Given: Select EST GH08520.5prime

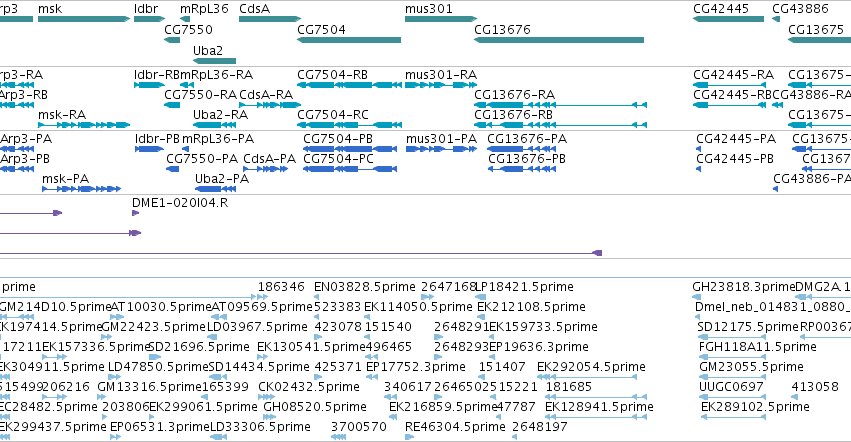Looking at the screenshot, I should [x=269, y=417].
